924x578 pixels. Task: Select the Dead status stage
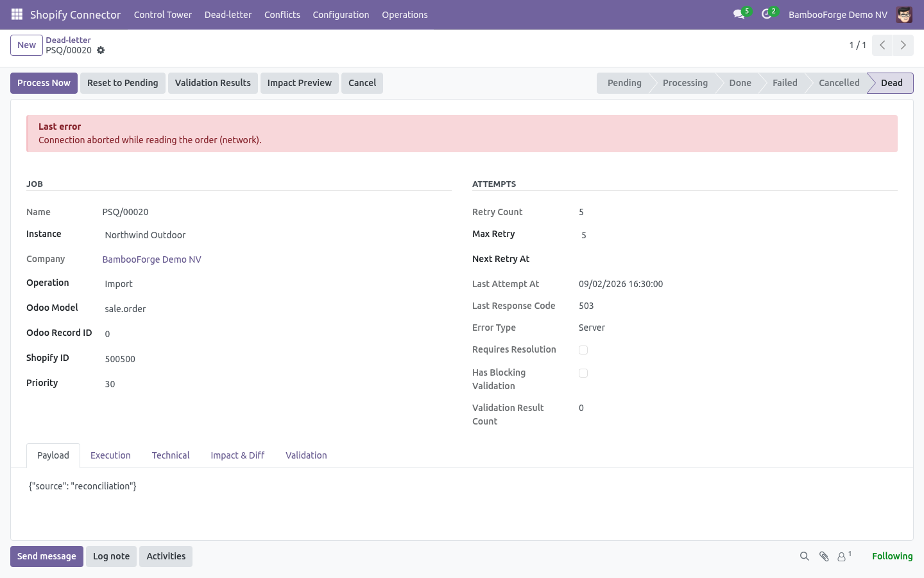tap(891, 83)
